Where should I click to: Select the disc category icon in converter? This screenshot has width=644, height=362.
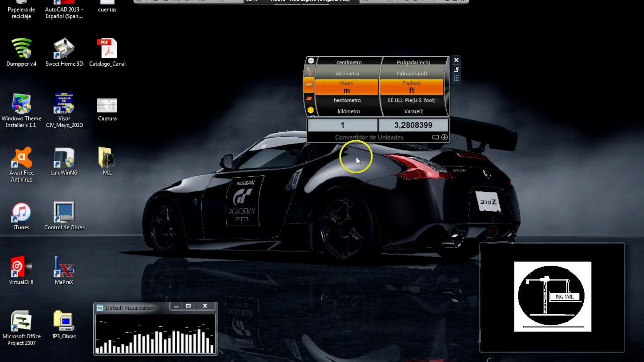(x=311, y=61)
